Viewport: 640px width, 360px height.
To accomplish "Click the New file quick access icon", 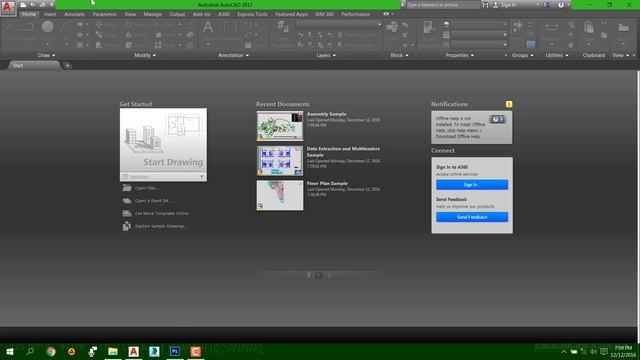I will [23, 5].
